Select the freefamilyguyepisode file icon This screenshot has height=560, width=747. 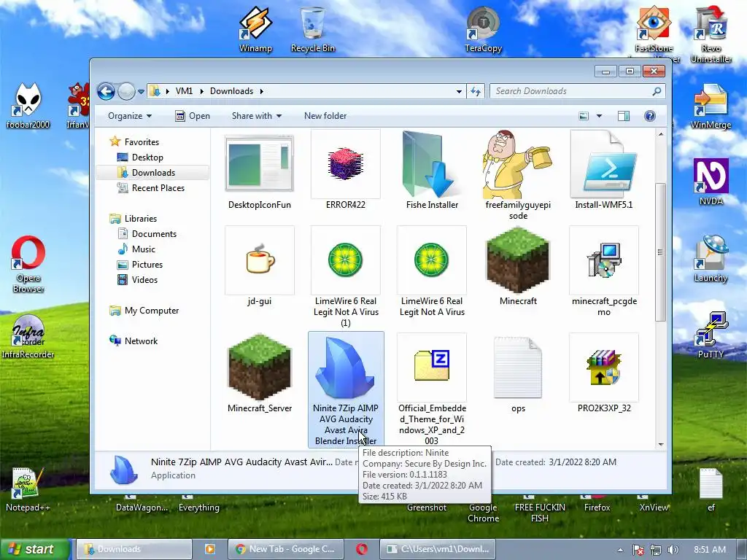[x=518, y=164]
